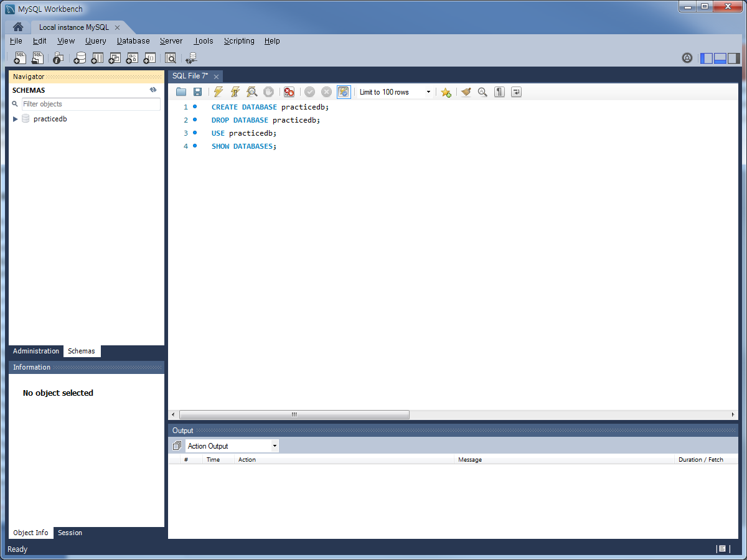
Task: Click the DROP DATABASE practicedb line
Action: 265,120
